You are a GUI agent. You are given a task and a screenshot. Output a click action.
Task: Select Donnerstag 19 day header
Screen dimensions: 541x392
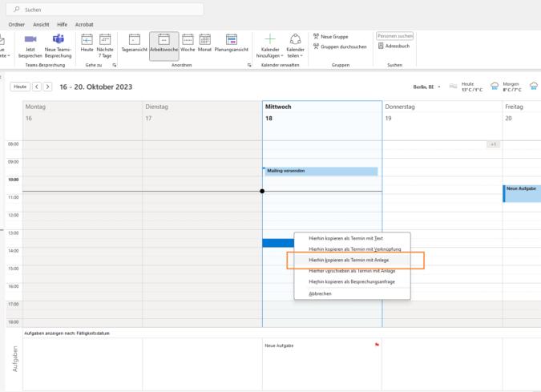point(442,120)
